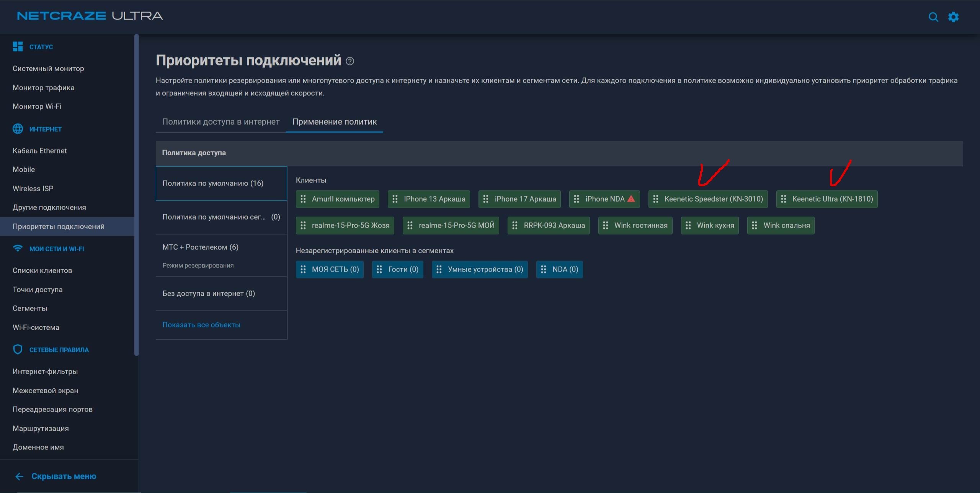Open Системный монитор in the sidebar
The height and width of the screenshot is (493, 980).
(48, 68)
